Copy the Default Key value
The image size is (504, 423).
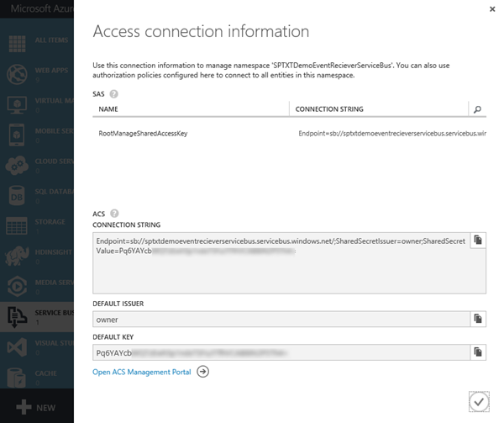[x=477, y=352]
